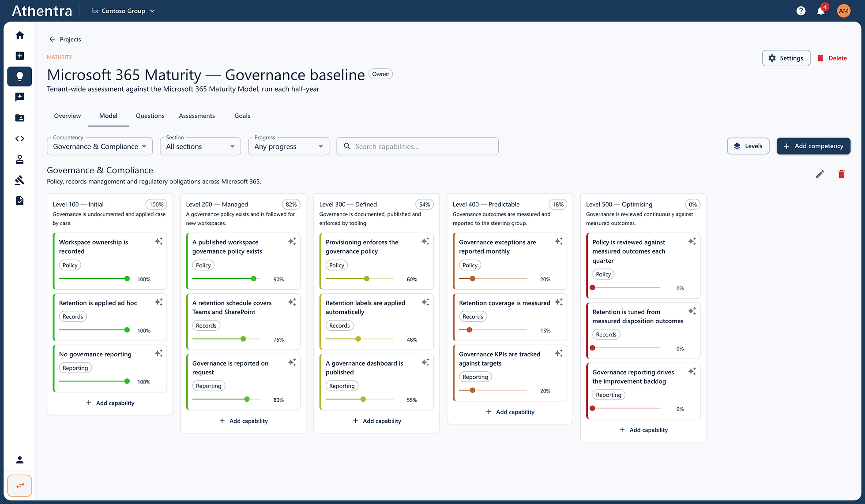Click the Delete project button
The image size is (865, 504).
pos(832,58)
